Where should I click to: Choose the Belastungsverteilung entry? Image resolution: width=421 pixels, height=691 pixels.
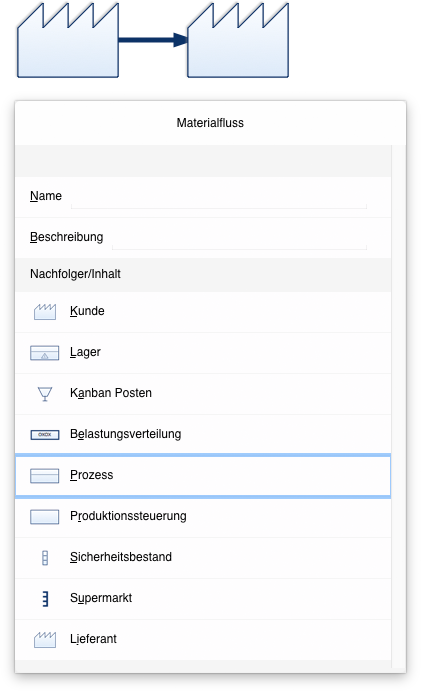(203, 435)
